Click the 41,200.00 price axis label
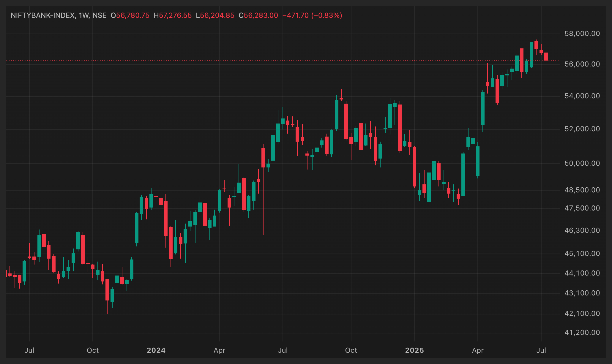 pyautogui.click(x=582, y=333)
